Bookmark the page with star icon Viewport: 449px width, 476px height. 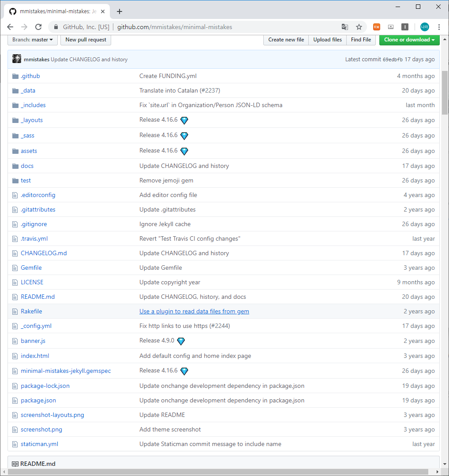(x=359, y=27)
